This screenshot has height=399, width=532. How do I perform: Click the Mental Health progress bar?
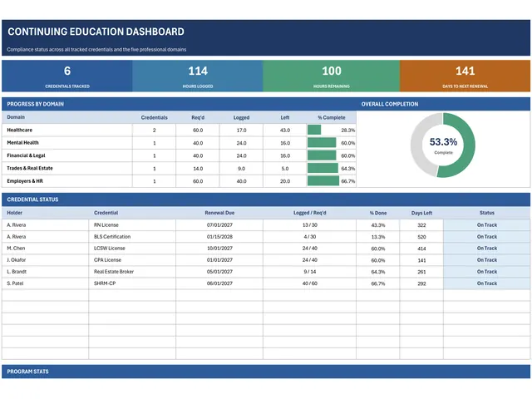tap(322, 142)
